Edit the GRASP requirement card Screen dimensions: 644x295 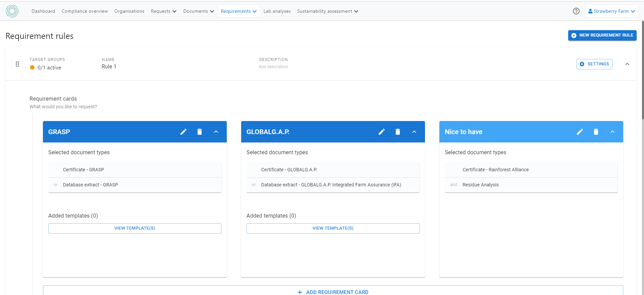pyautogui.click(x=183, y=132)
